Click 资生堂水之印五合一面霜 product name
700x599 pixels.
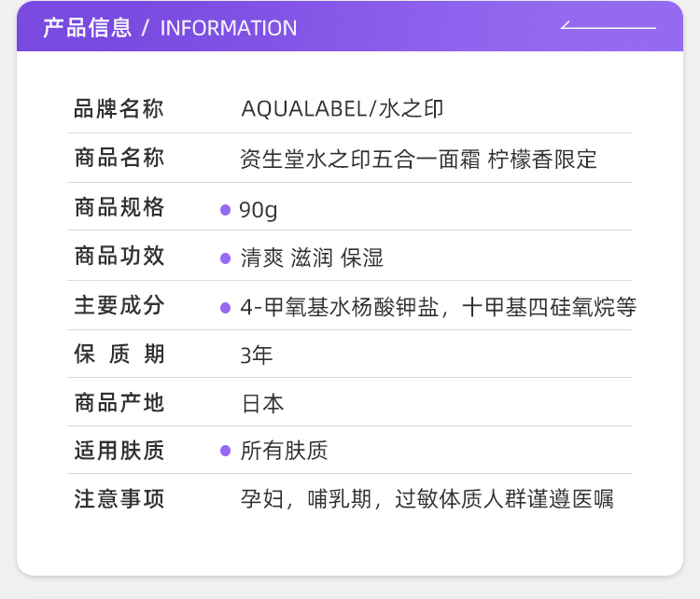(360, 160)
